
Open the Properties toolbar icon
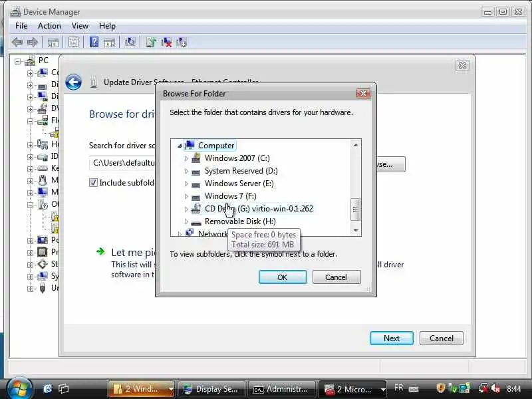point(73,43)
